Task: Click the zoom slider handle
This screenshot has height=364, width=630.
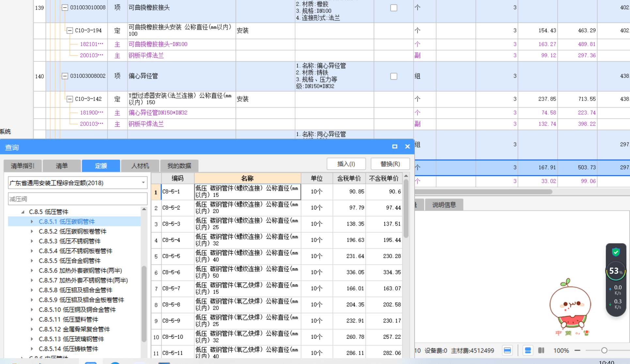Action: tap(604, 351)
